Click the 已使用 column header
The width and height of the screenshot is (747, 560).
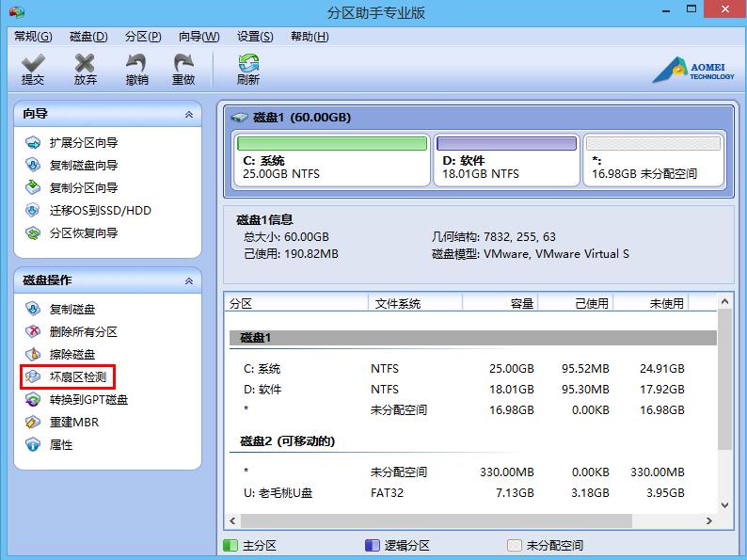point(576,303)
